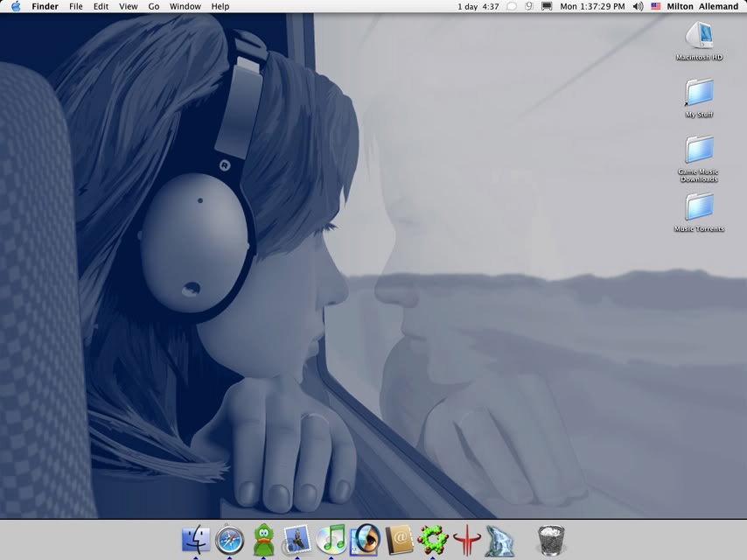Click the 1 day 4:37 status item
Viewport: 747px width, 560px height.
tap(478, 6)
